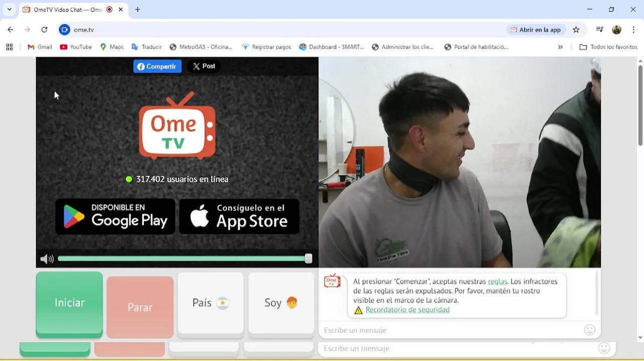The height and width of the screenshot is (361, 644).
Task: Bookmark this page with star icon
Action: pyautogui.click(x=576, y=30)
